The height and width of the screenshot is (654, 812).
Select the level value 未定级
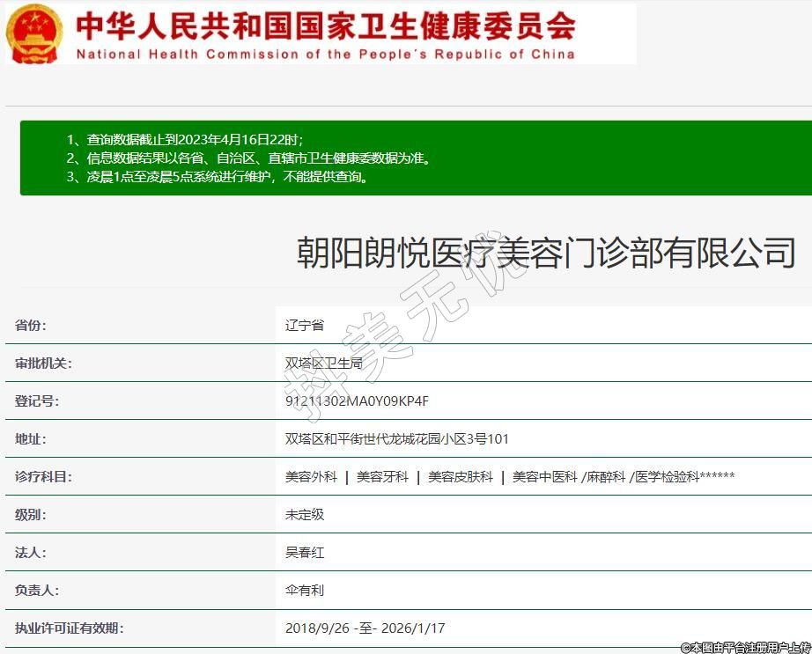coord(305,515)
